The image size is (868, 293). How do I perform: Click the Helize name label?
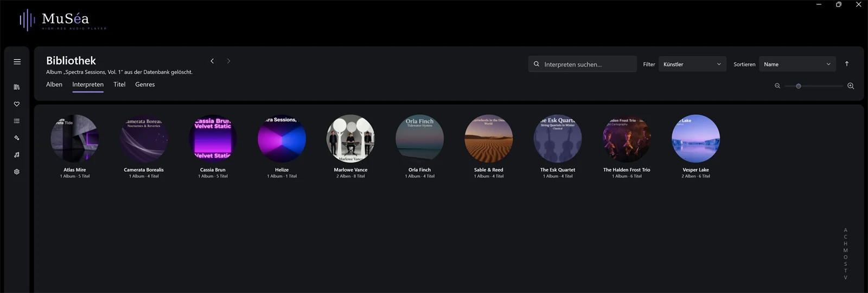(x=282, y=170)
